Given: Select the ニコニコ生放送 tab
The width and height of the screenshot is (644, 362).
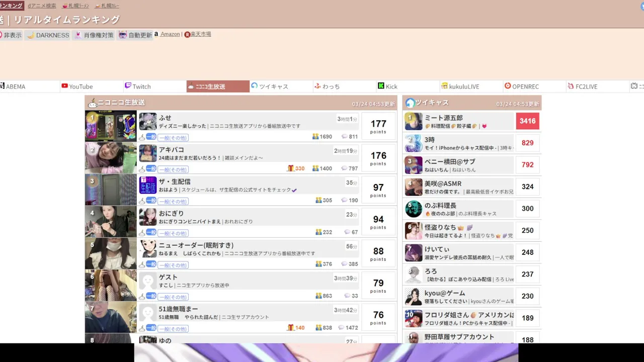Looking at the screenshot, I should point(218,86).
